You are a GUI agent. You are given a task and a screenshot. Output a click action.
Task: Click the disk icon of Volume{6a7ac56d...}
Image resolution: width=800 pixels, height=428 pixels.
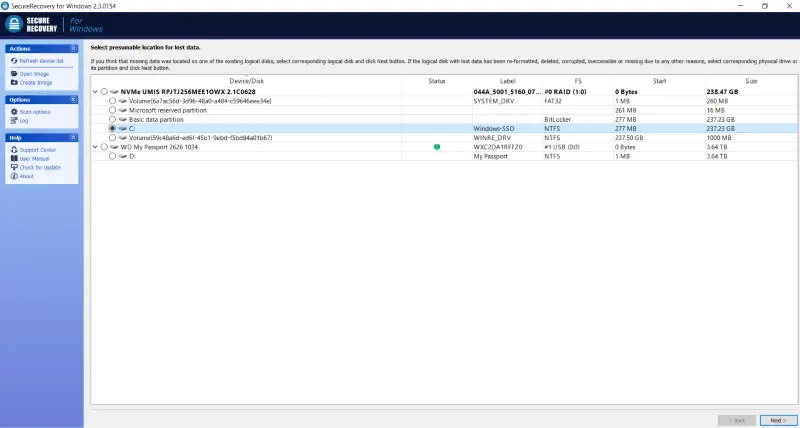pyautogui.click(x=122, y=101)
